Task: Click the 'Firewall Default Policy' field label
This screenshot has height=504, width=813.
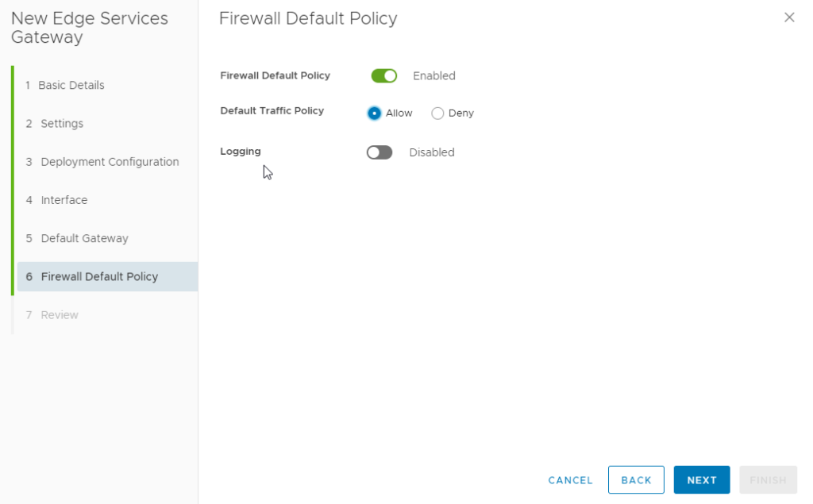Action: (x=275, y=75)
